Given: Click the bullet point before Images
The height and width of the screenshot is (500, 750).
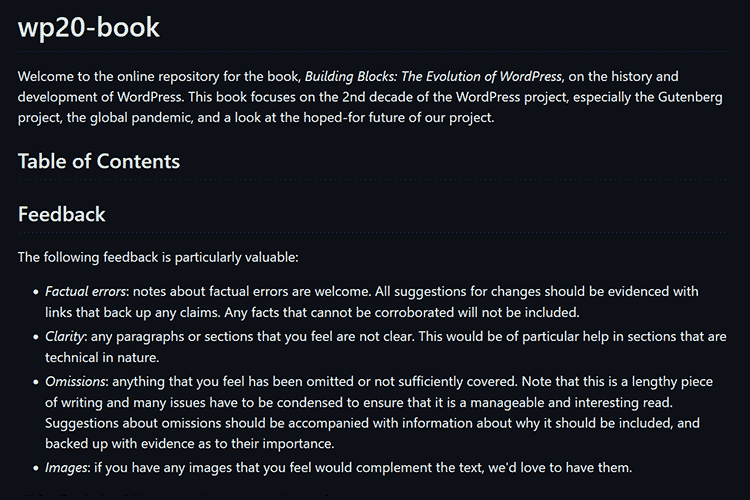Looking at the screenshot, I should pyautogui.click(x=34, y=468).
